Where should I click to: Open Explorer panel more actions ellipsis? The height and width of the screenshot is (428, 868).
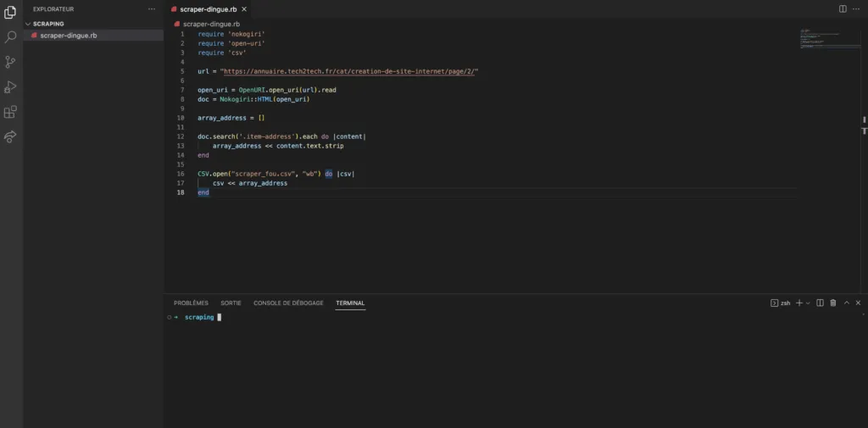[152, 9]
